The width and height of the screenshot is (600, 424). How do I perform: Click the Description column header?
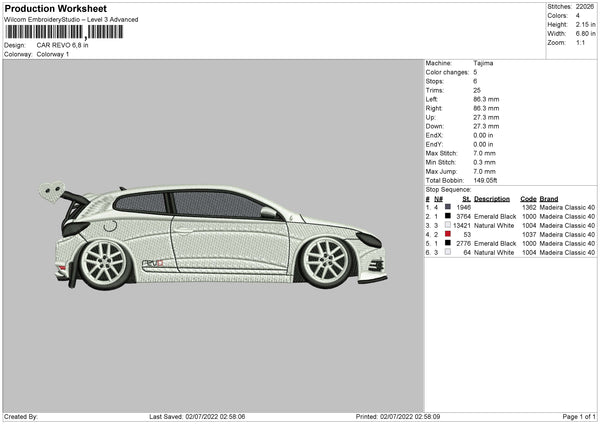click(492, 198)
